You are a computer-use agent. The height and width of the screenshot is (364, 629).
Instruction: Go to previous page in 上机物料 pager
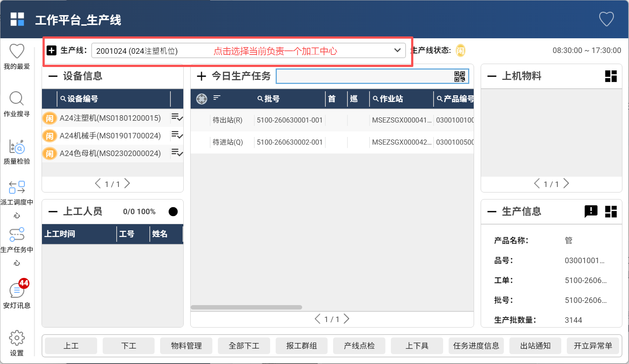(537, 183)
